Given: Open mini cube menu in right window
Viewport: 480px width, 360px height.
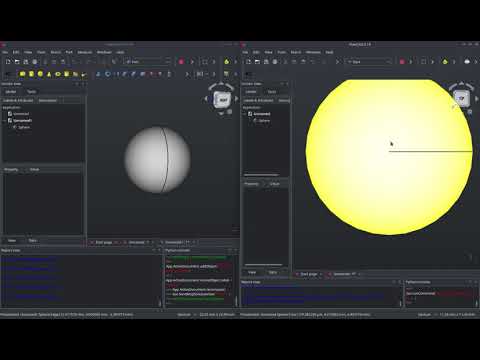Looking at the screenshot, I should (470, 112).
